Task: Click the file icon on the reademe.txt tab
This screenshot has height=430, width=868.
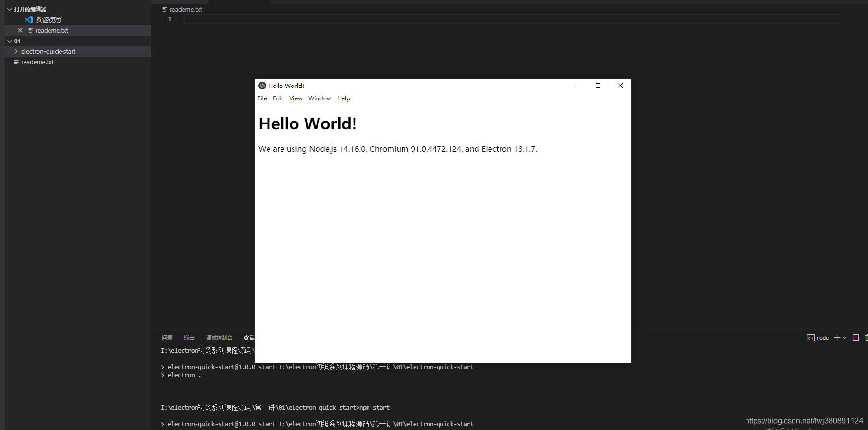Action: coord(165,9)
